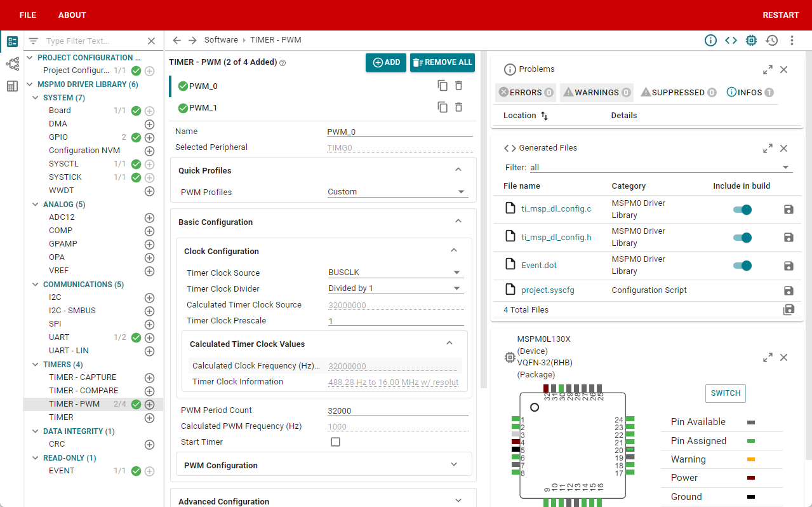Screen dimensions: 812x507
Task: Open the code view icon in top toolbar
Action: tap(731, 41)
